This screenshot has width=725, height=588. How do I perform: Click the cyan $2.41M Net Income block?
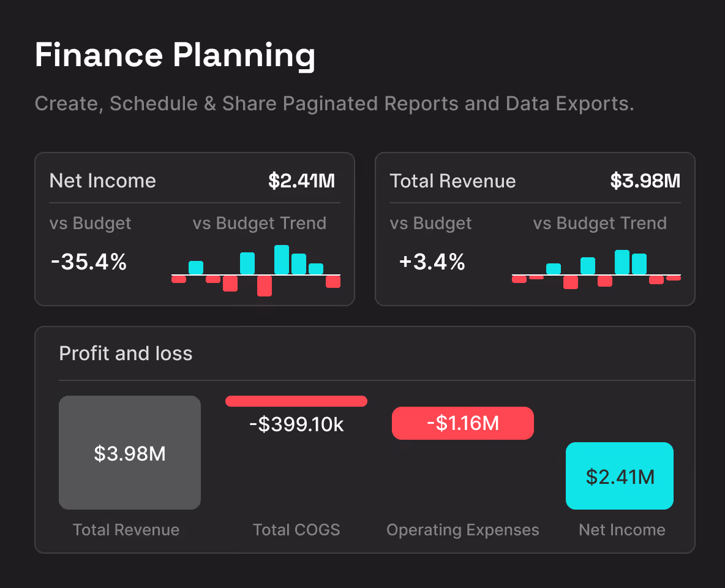[x=619, y=476]
